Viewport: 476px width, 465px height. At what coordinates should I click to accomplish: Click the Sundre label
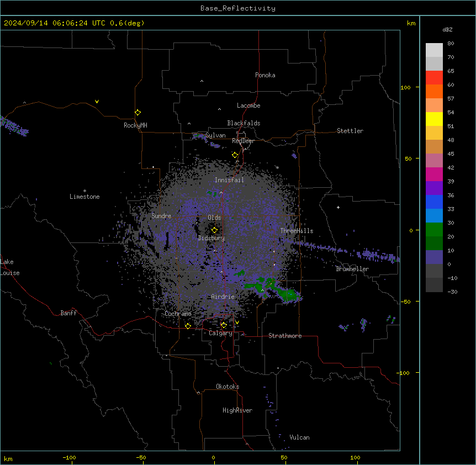(x=161, y=216)
